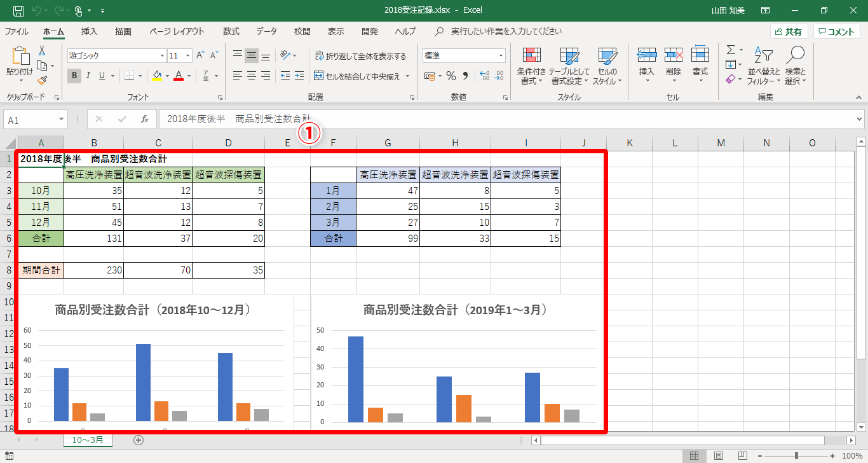The width and height of the screenshot is (868, 463).
Task: Click the Format Painter brush icon
Action: tap(42, 80)
